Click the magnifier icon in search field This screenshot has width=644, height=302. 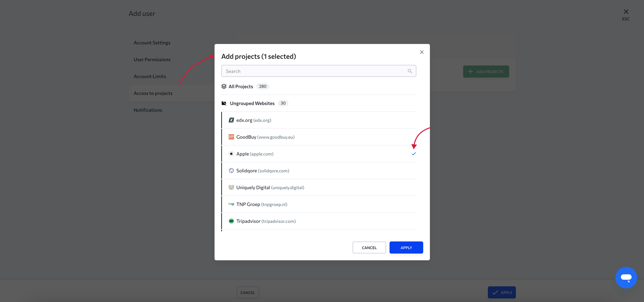(x=410, y=71)
